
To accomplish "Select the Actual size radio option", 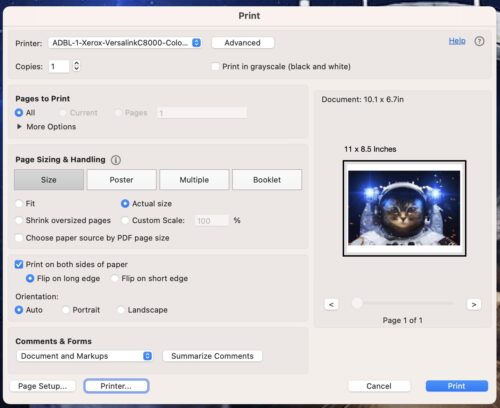I will 125,204.
